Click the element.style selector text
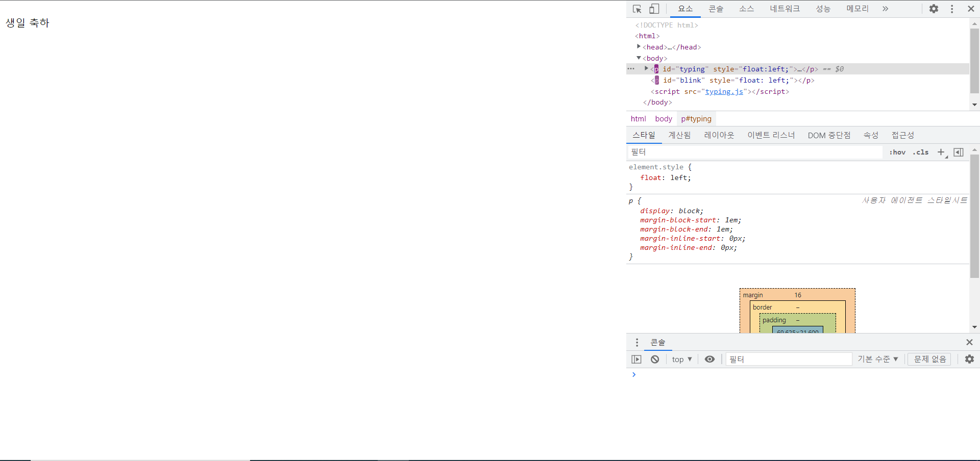This screenshot has width=980, height=461. coord(656,167)
